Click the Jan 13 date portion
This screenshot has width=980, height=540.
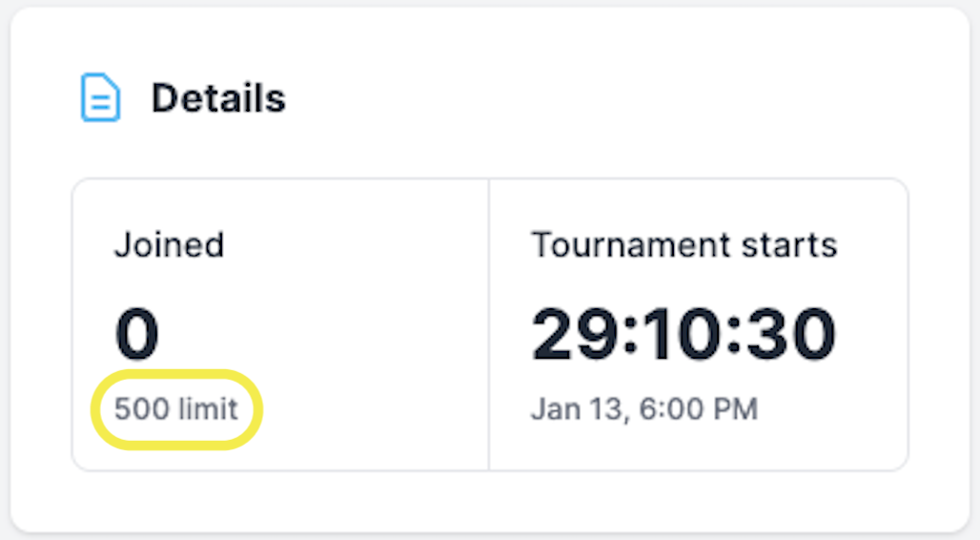576,409
